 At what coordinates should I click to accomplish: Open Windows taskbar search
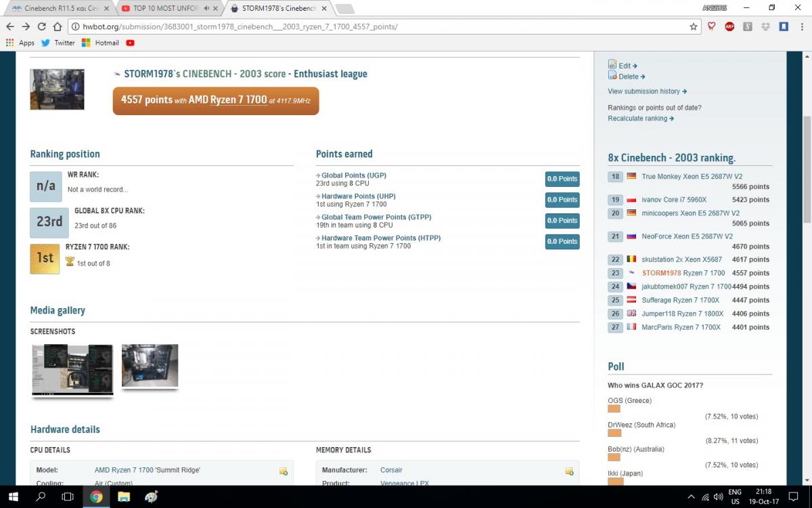coord(41,496)
